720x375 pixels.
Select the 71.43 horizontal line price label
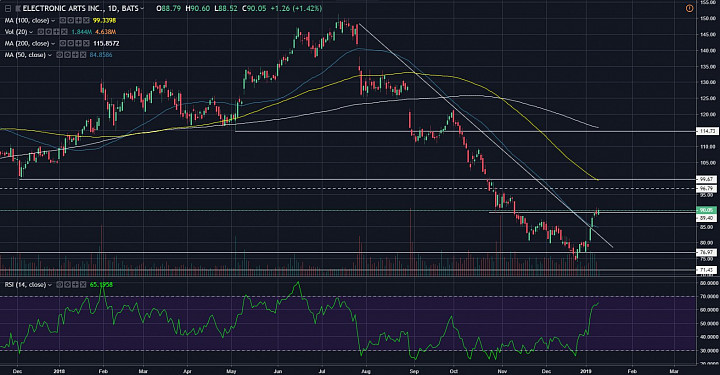click(707, 270)
